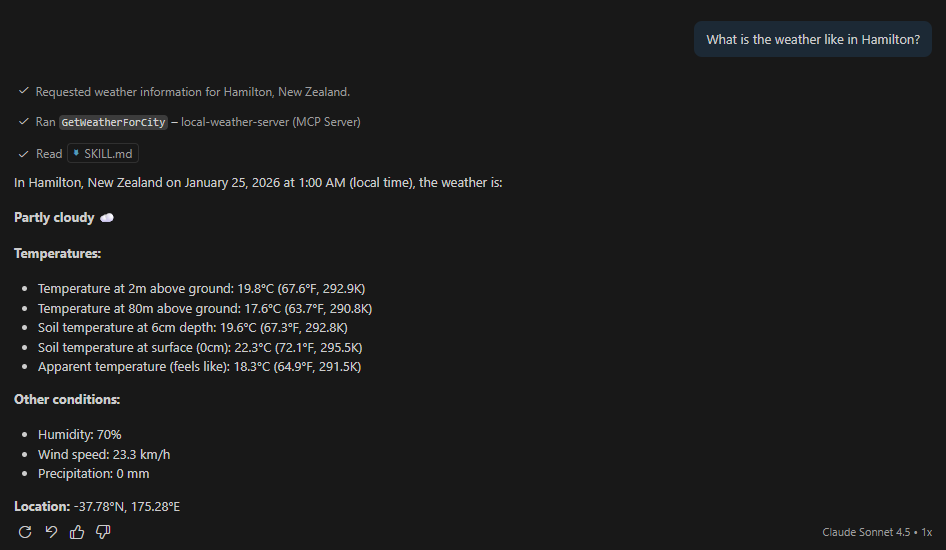946x550 pixels.
Task: Click the 1x multiplier label
Action: [x=926, y=532]
